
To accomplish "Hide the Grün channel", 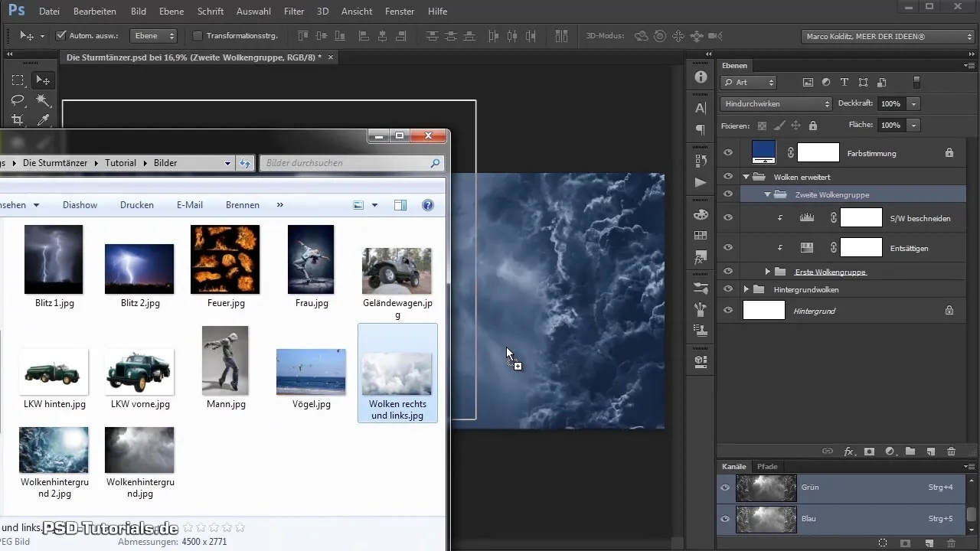I will (725, 487).
